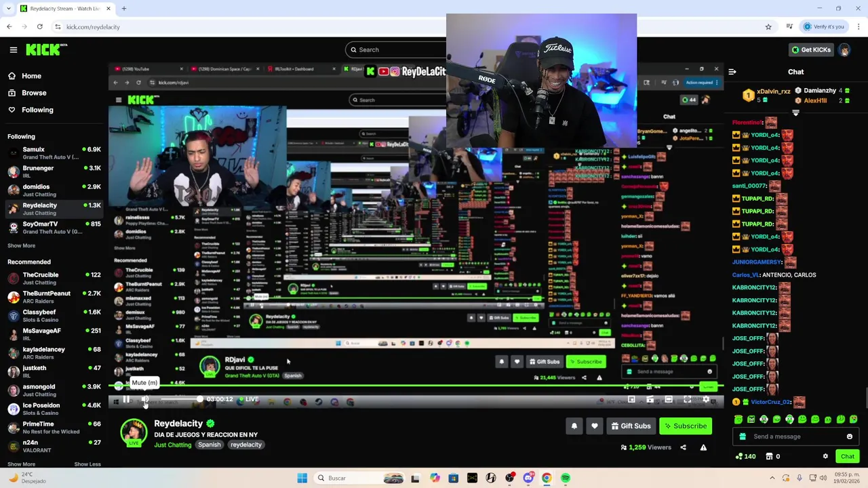Reload the browser page
This screenshot has height=488, width=868.
(x=40, y=26)
